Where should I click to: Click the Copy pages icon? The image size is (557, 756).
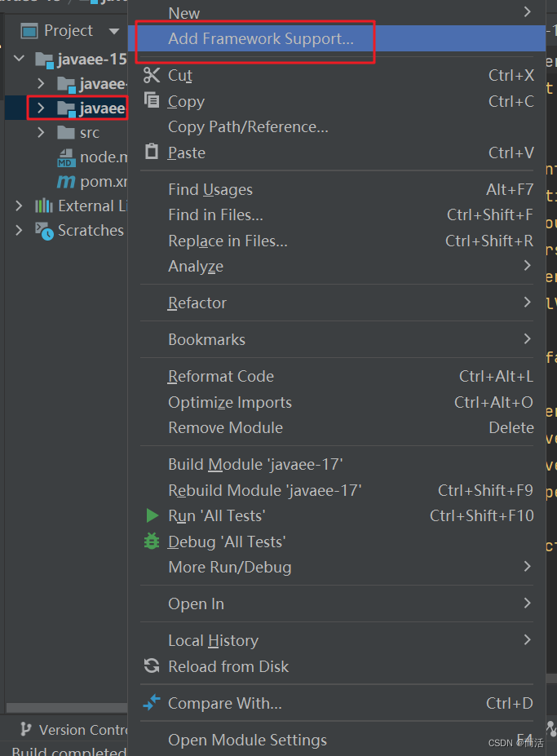click(x=152, y=100)
